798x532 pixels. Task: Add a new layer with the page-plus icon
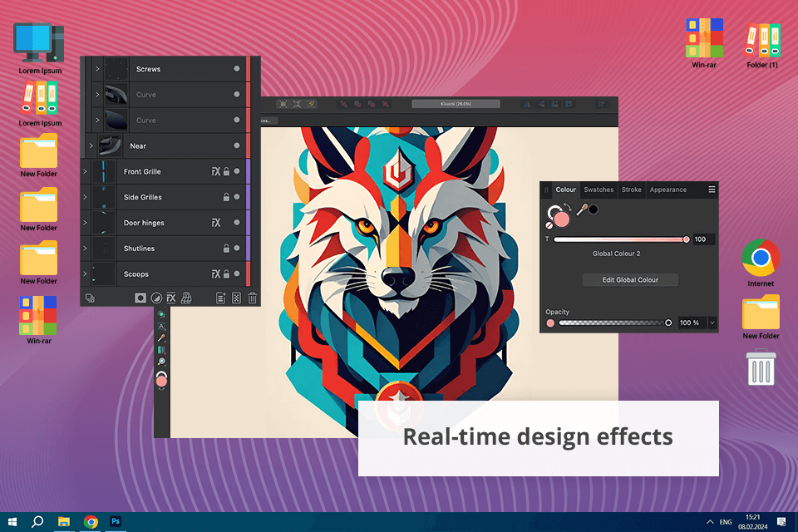[x=221, y=298]
